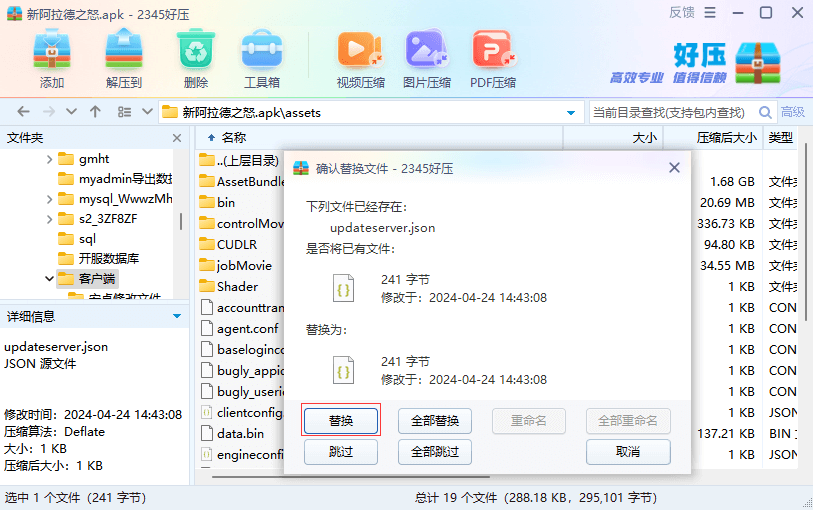Open the navigation history dropdown chevron

(72, 112)
